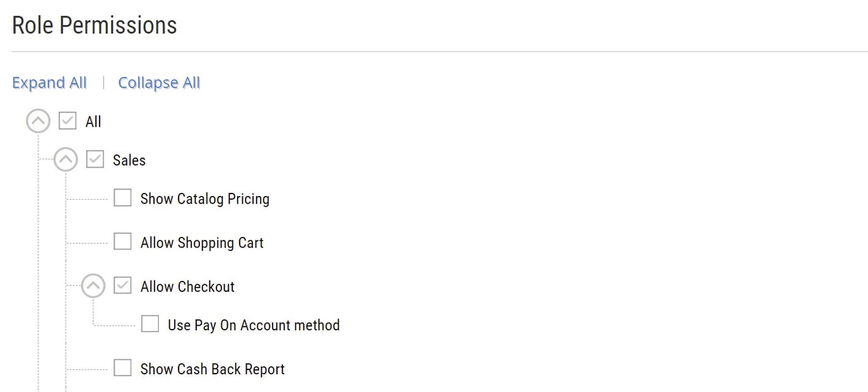Click the Collapse All link
This screenshot has height=392, width=868.
(158, 83)
